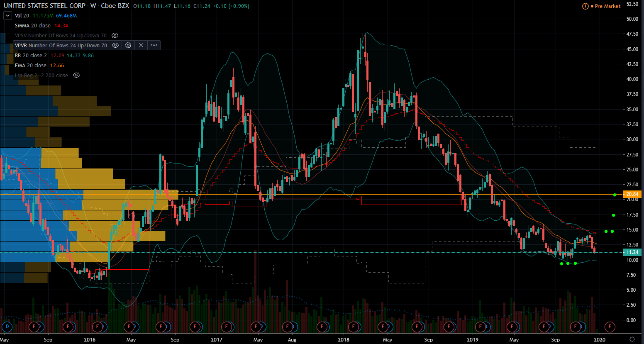This screenshot has width=644, height=344.
Task: Click the 2018 label on time axis
Action: 344,339
